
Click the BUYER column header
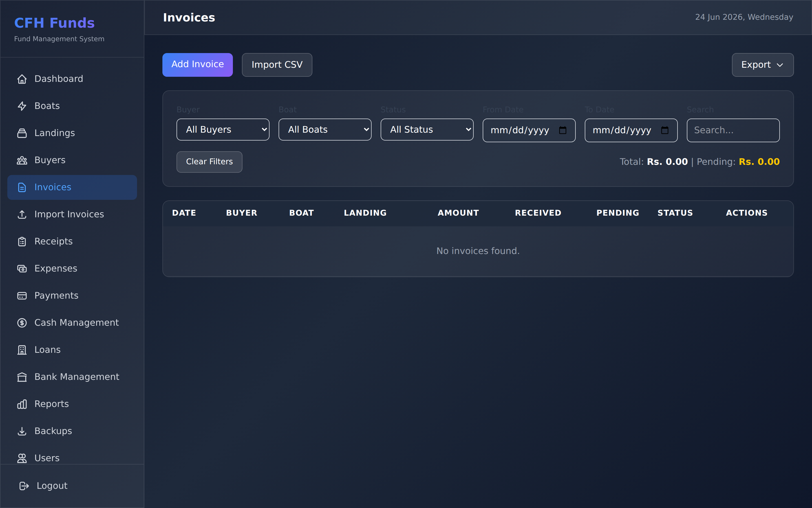click(x=242, y=213)
